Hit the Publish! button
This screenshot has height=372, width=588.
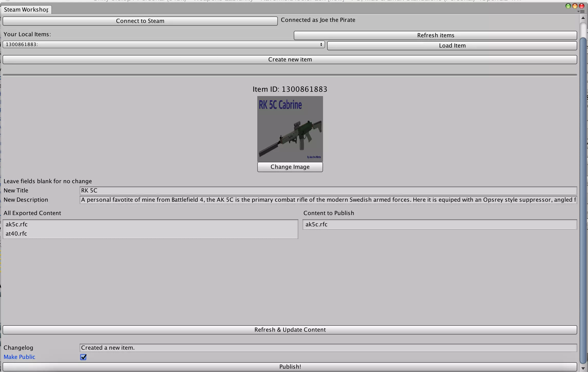click(290, 367)
